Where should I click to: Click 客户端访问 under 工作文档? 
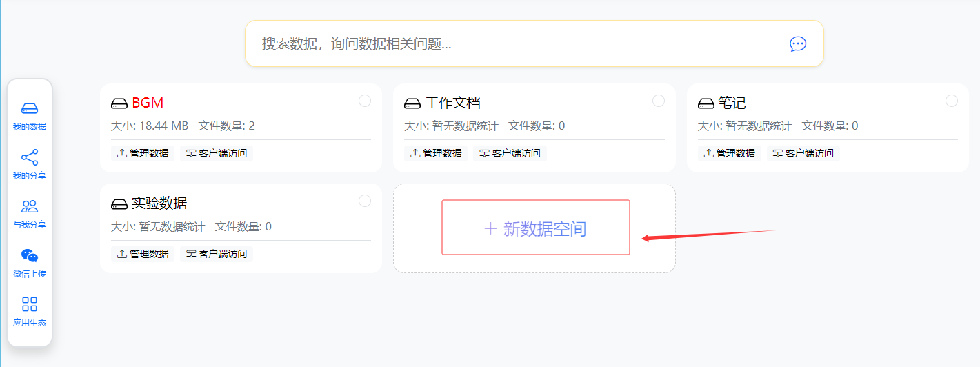(x=510, y=153)
